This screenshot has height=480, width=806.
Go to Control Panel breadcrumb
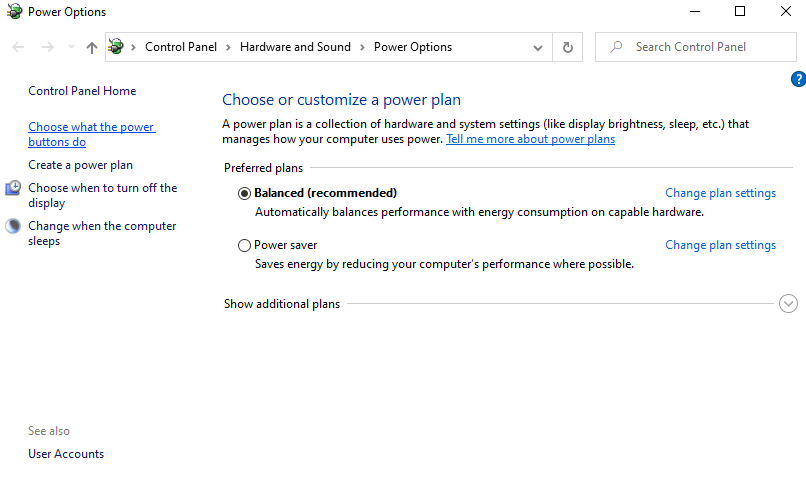(182, 47)
